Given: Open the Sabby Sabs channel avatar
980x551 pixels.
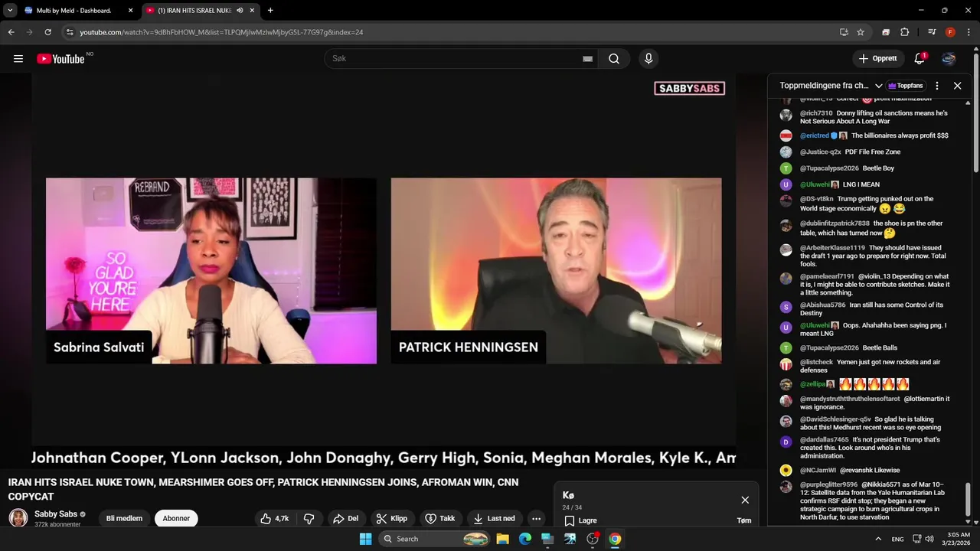Looking at the screenshot, I should (18, 518).
